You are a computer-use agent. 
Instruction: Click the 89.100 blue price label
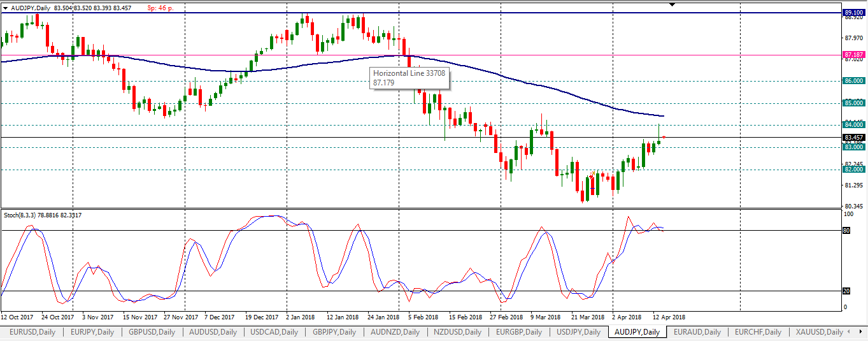pos(853,12)
